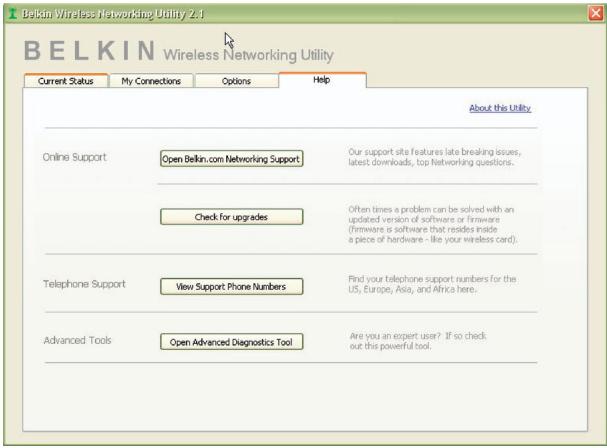
Task: Click 'Find your telephone support numbers' text
Action: pyautogui.click(x=432, y=284)
